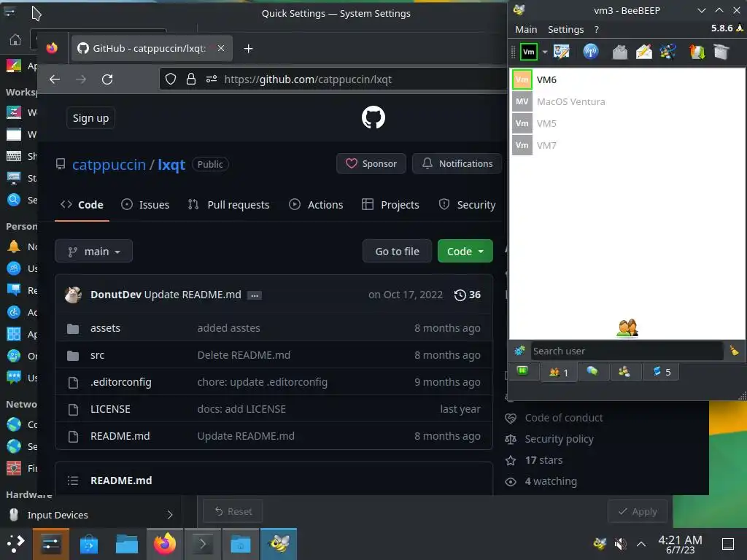Viewport: 747px width, 560px height.
Task: Open the catppuccin owner link
Action: point(109,165)
